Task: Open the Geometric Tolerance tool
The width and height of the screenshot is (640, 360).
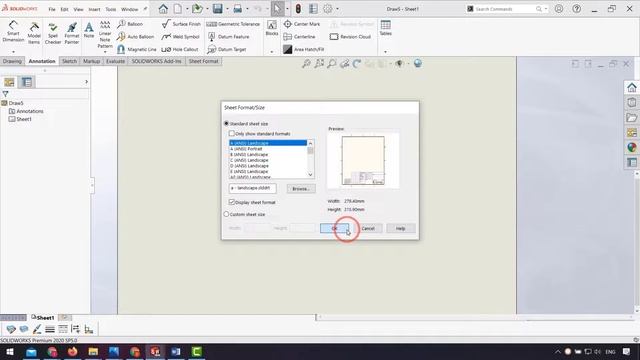Action: point(233,24)
